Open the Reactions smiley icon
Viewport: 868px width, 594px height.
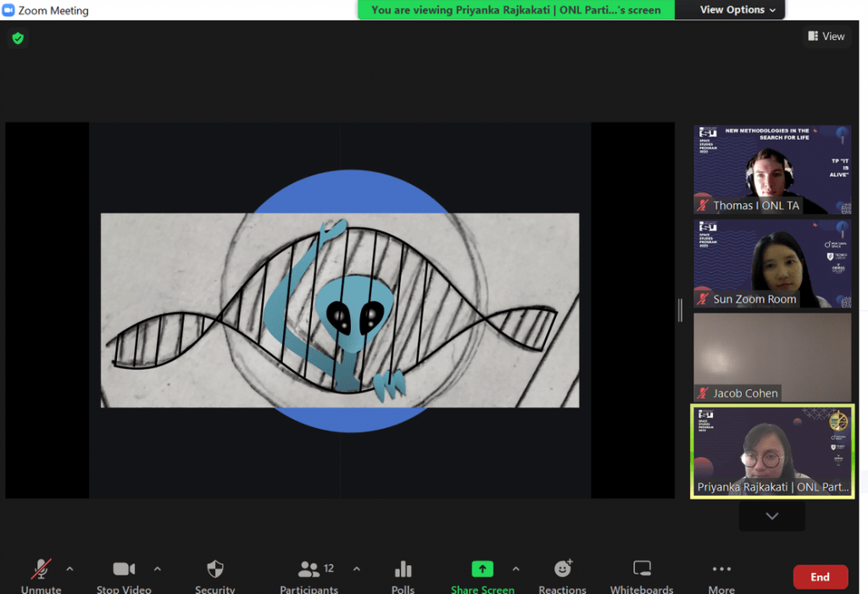(x=563, y=569)
